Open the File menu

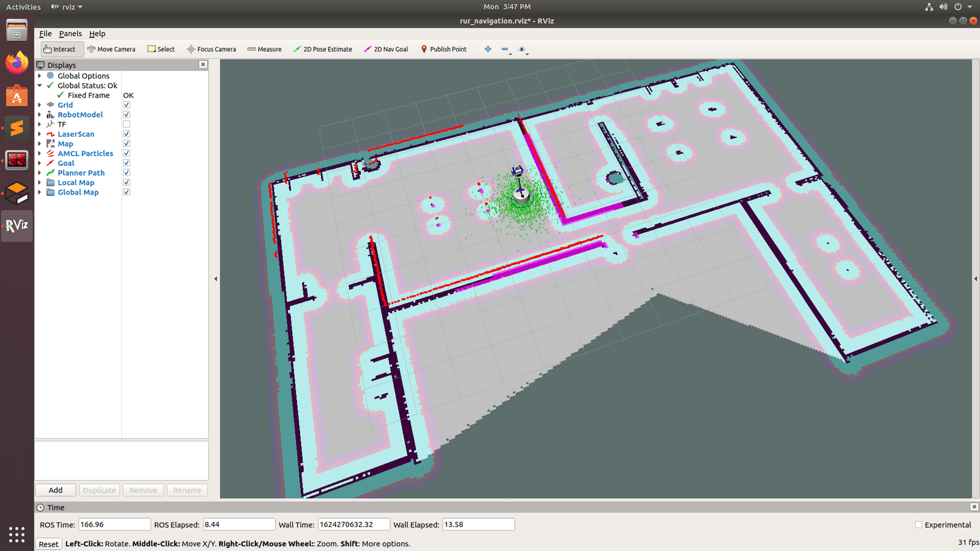coord(45,34)
